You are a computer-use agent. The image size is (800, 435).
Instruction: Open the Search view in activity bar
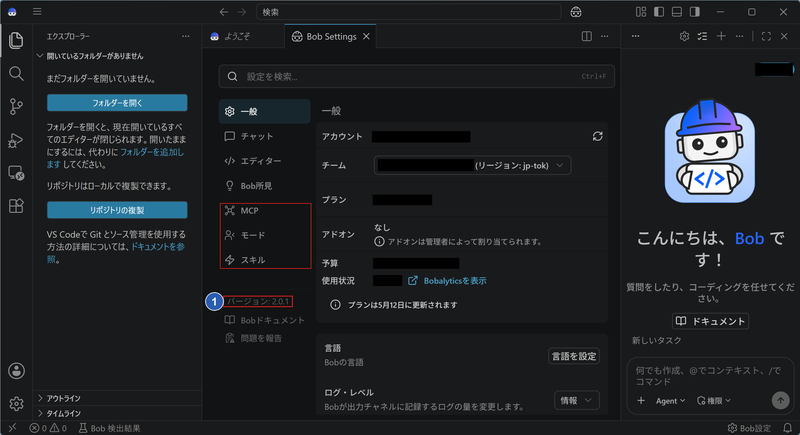click(x=16, y=73)
